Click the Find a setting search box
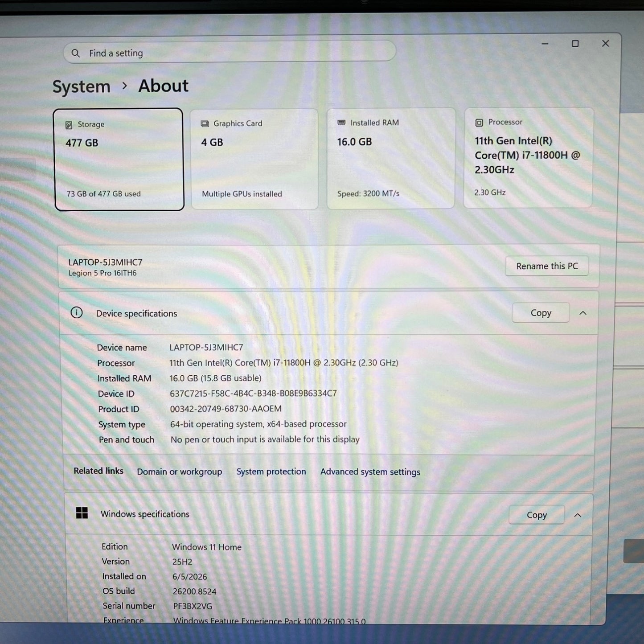 pos(230,52)
